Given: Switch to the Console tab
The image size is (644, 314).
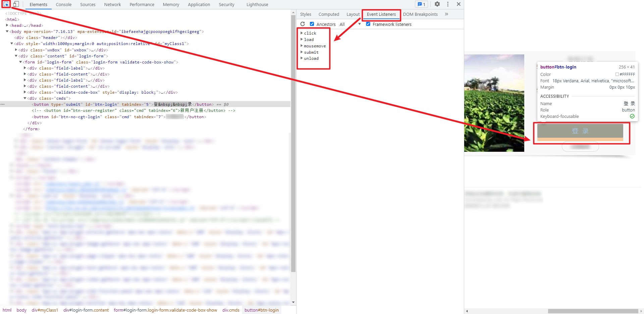Looking at the screenshot, I should tap(64, 4).
